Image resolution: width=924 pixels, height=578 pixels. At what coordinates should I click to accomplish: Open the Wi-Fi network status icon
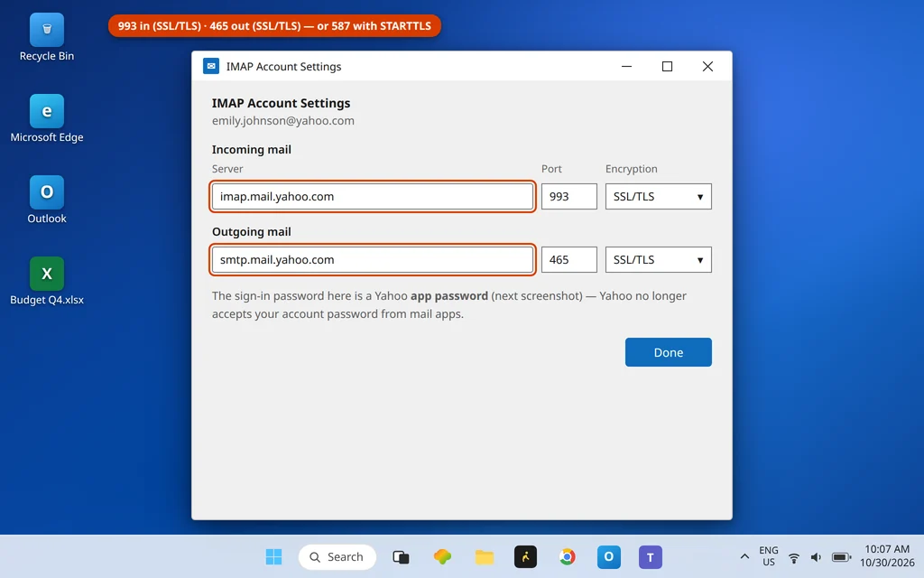click(794, 557)
